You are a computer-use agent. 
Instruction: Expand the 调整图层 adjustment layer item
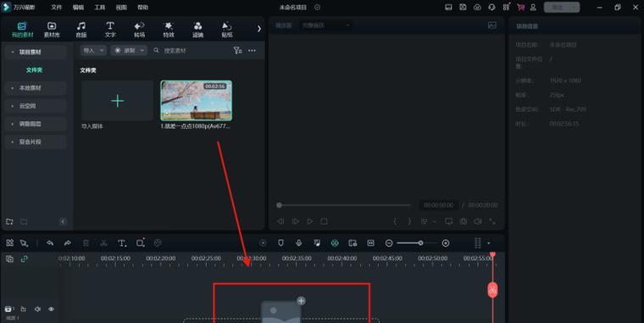[36, 124]
